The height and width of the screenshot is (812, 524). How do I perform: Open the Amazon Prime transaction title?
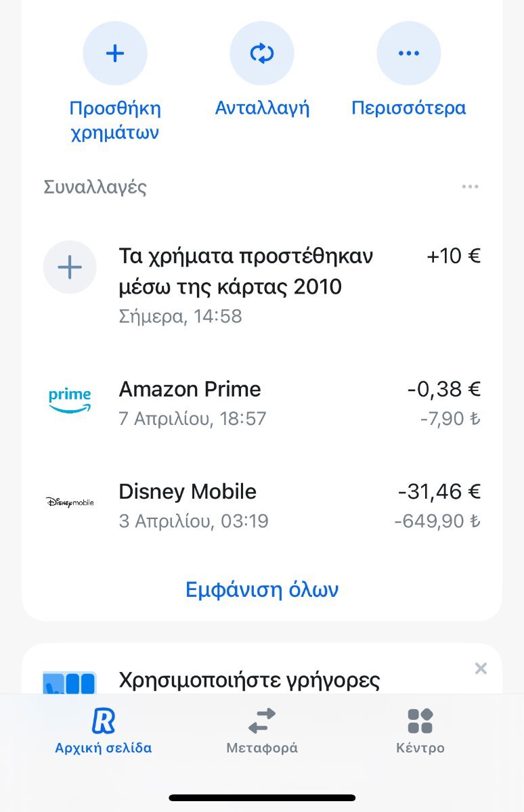pos(190,389)
